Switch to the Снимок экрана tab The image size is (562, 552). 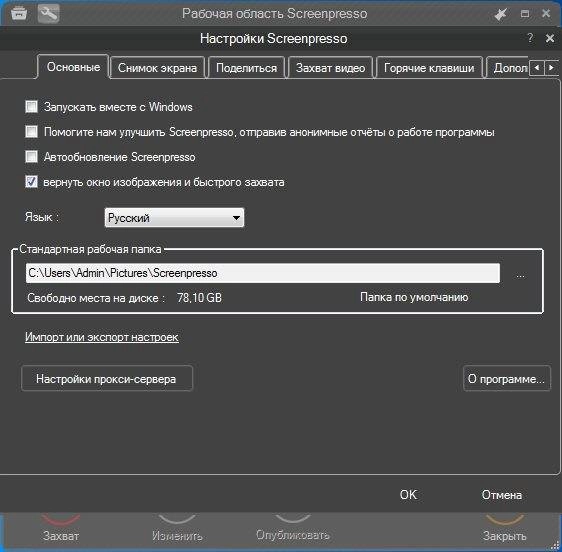coord(157,68)
